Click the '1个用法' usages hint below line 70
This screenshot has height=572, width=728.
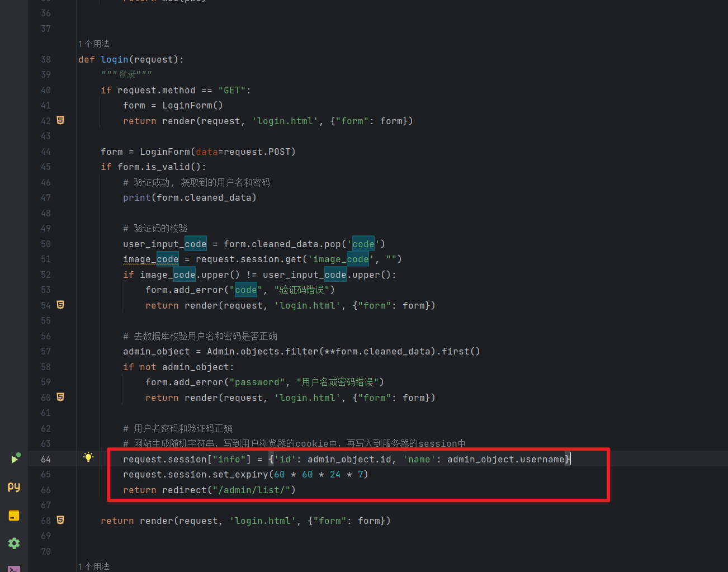pos(94,566)
